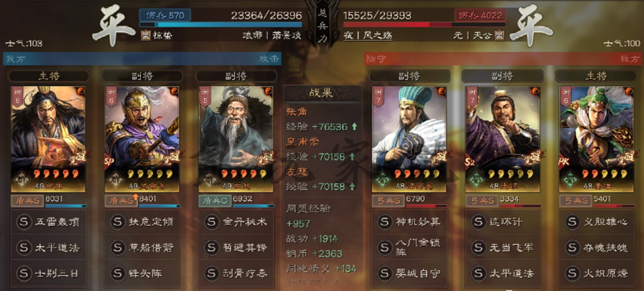Click 皇甫嵩's 盾兵S troop type tag
This screenshot has height=291, width=644.
[121, 201]
